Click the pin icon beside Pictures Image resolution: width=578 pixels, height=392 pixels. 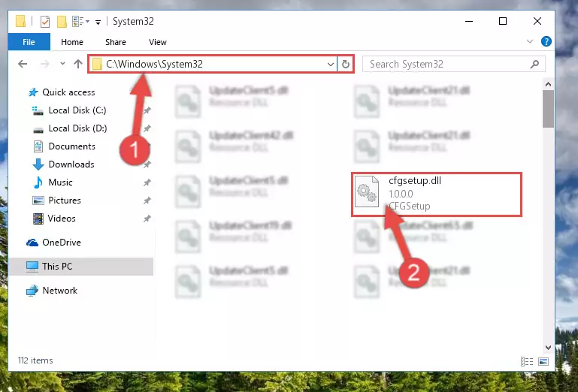[x=147, y=201]
